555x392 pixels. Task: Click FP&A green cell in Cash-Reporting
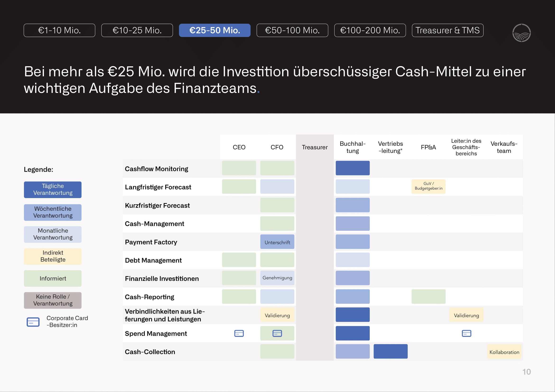click(x=429, y=296)
